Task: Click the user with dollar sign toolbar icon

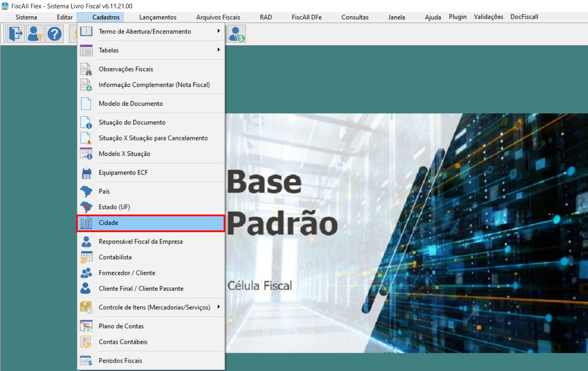Action: click(x=237, y=33)
